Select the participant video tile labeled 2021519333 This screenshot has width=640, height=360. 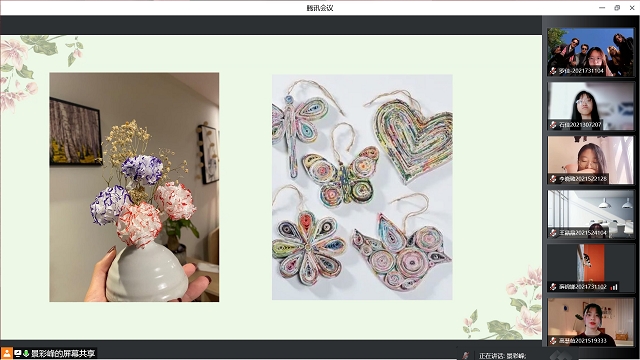(x=591, y=322)
